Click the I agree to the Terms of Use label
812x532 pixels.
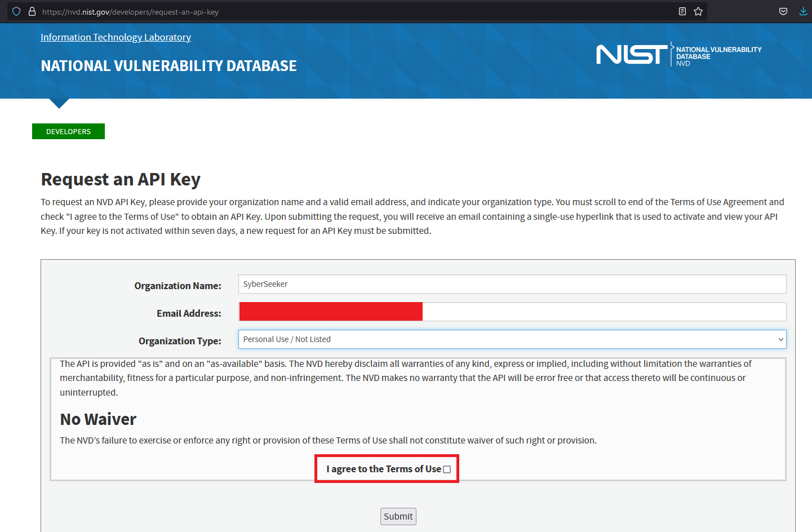click(384, 469)
